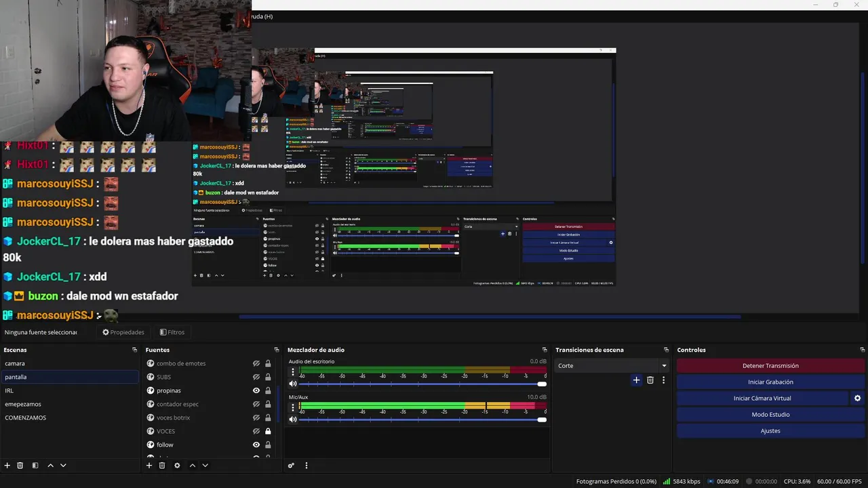This screenshot has width=868, height=488.
Task: Click the 5843 kbps bitrate indicator
Action: point(682,481)
